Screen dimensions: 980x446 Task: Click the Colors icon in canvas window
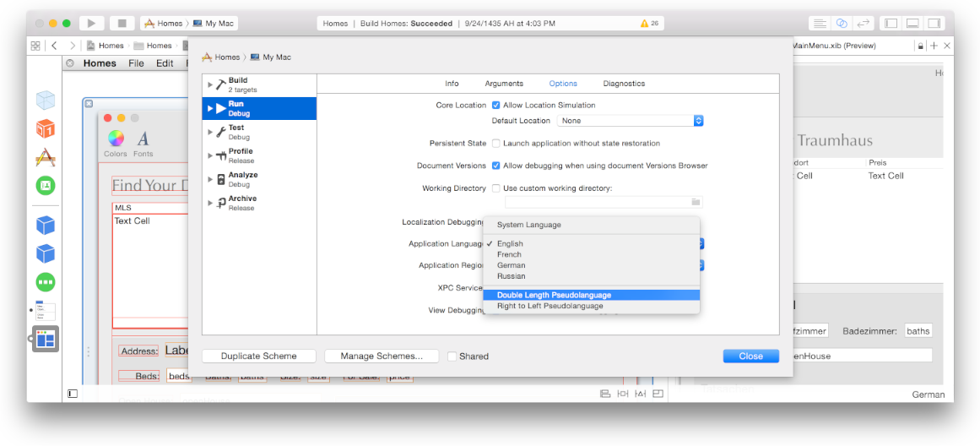(116, 139)
